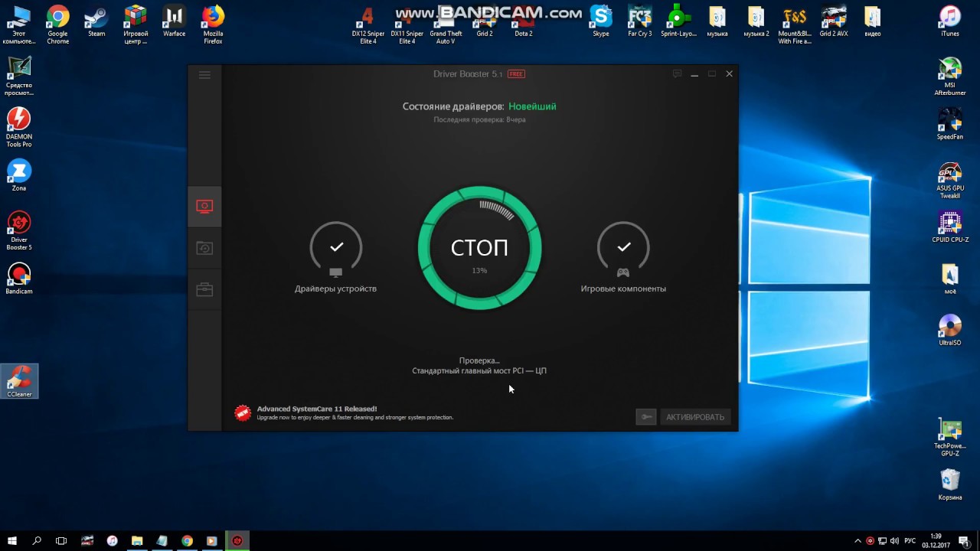Open Dota 2 desktop shortcut
This screenshot has height=551, width=980.
click(524, 21)
